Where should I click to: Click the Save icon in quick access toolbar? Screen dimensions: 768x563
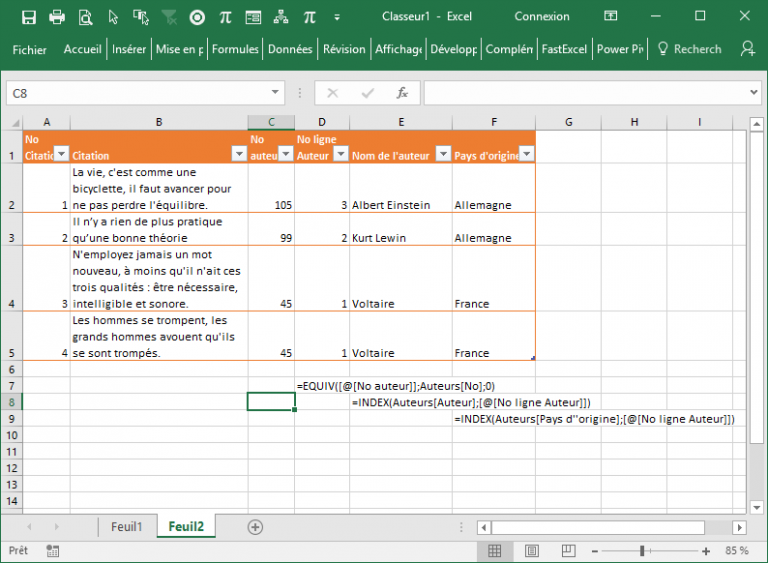click(x=29, y=17)
